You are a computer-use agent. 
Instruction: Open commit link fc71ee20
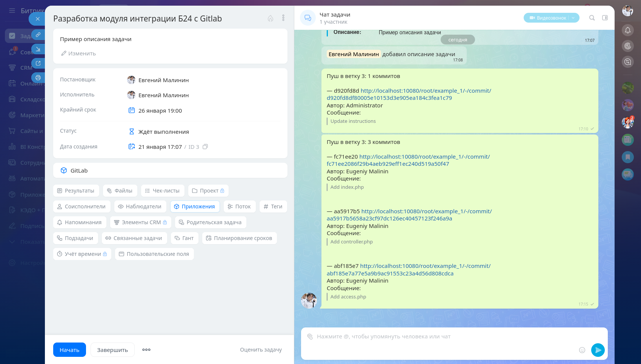[x=408, y=160]
